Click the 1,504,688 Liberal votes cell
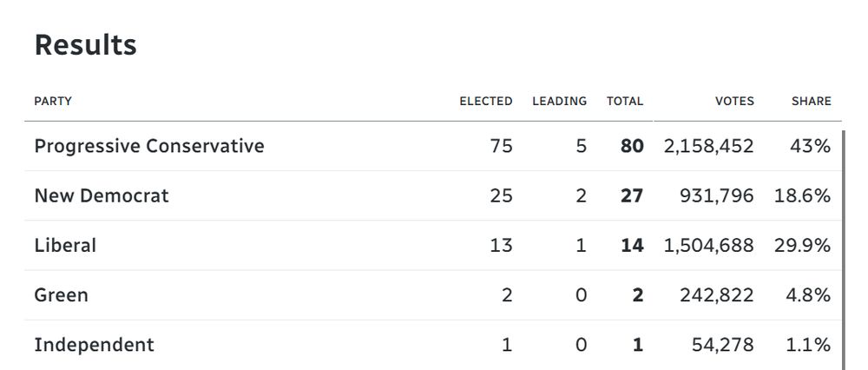 click(708, 246)
